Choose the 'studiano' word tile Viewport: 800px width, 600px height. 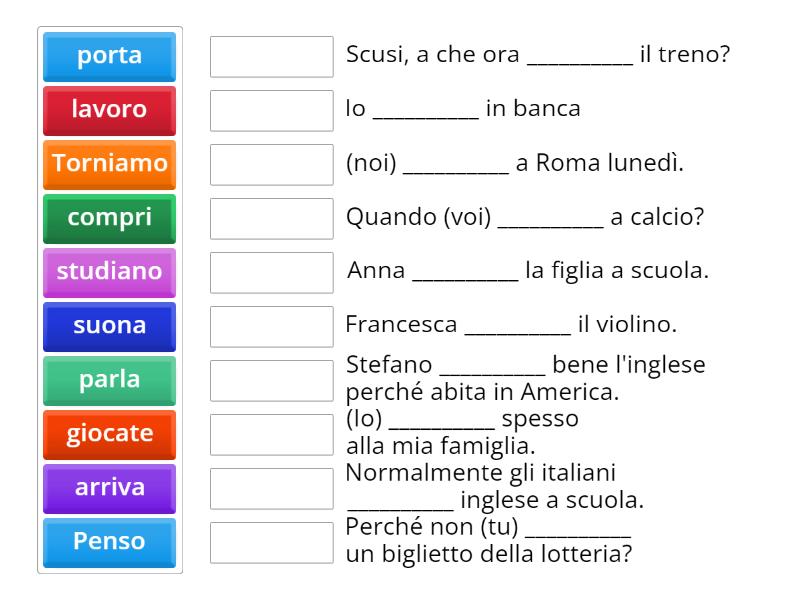[108, 272]
